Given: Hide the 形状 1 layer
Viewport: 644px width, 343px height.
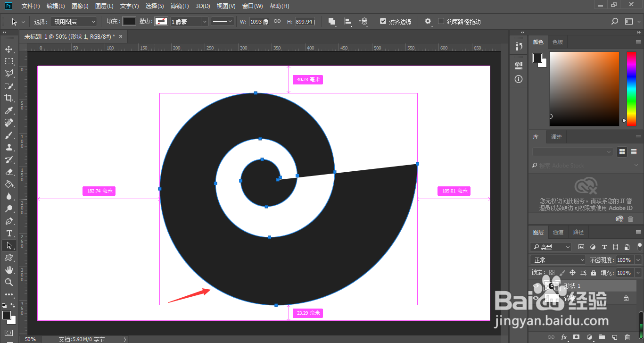Looking at the screenshot, I should [536, 286].
